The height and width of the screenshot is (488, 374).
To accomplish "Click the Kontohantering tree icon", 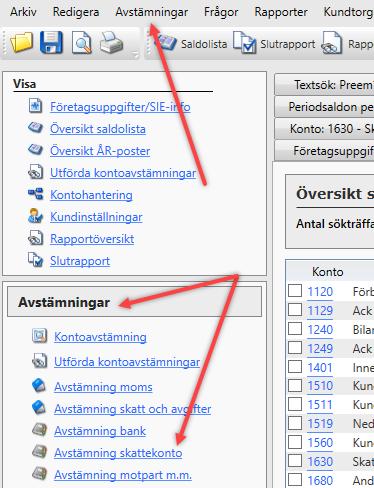I will [35, 194].
